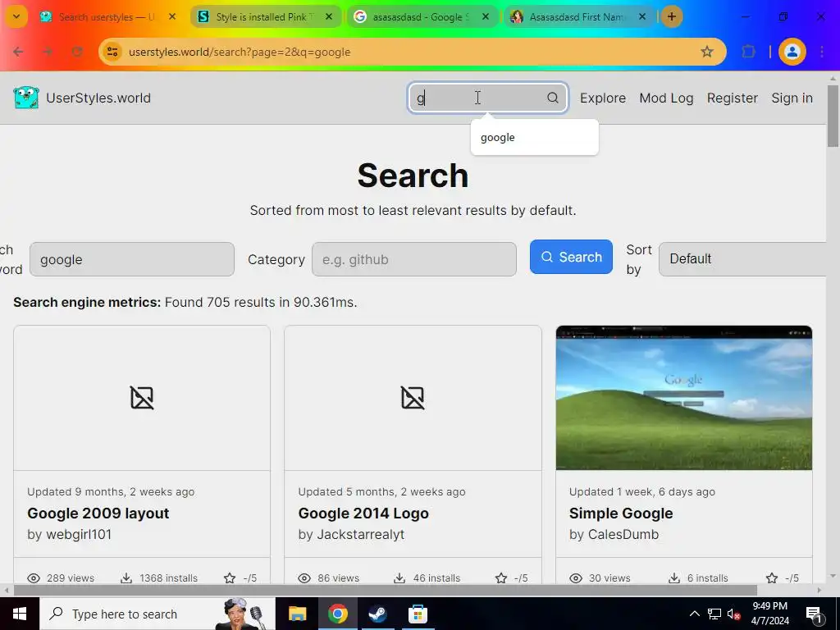Click the blue Search button
Viewport: 840px width, 630px height.
(x=571, y=257)
